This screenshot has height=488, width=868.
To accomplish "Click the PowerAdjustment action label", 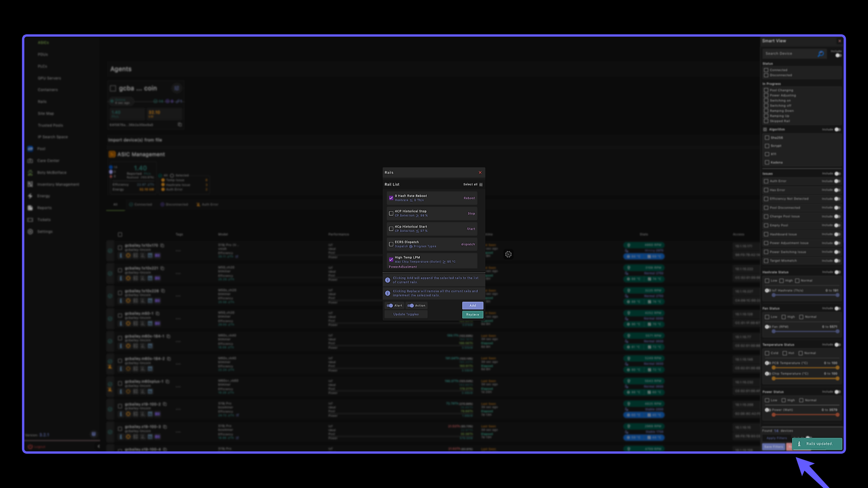I will tap(403, 267).
